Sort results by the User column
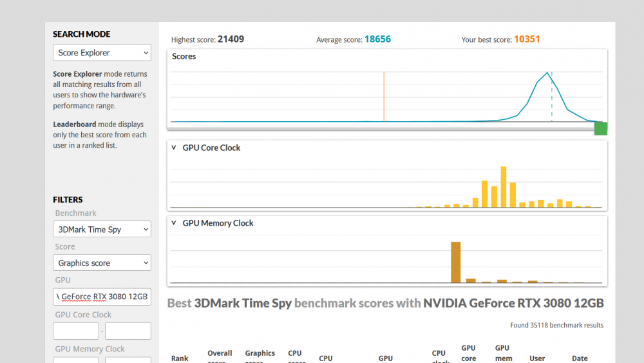The image size is (644, 363). (x=537, y=358)
